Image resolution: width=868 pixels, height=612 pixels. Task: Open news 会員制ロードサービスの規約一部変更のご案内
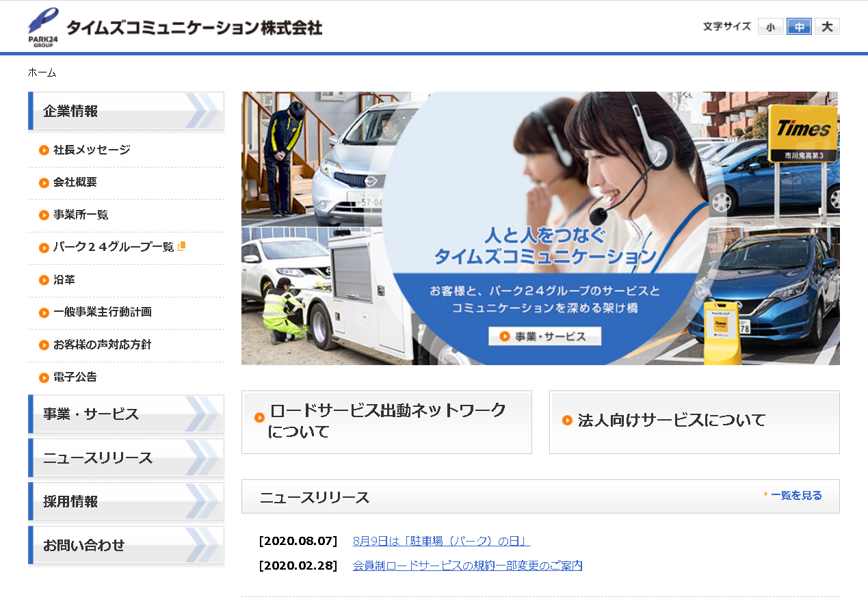468,566
